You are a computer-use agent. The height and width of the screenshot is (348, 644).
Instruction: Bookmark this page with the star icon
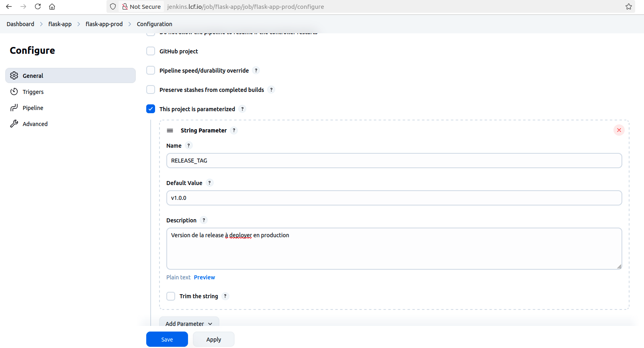coord(628,6)
